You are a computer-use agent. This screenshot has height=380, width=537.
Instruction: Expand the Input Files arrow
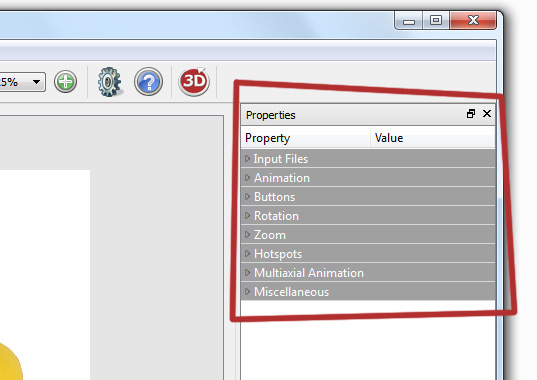coord(248,159)
